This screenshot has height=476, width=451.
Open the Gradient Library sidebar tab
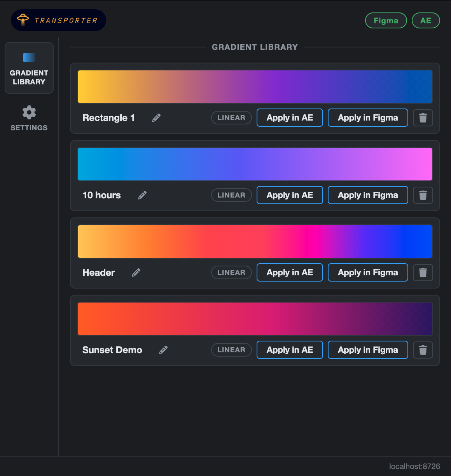click(x=29, y=68)
